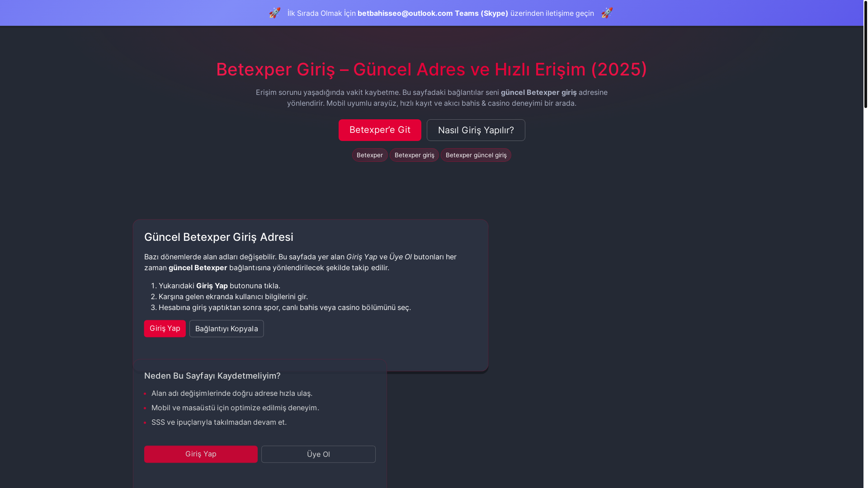Select the Betexper güncel giriş tag chip
Viewport: 868px width, 488px height.
[x=476, y=155]
